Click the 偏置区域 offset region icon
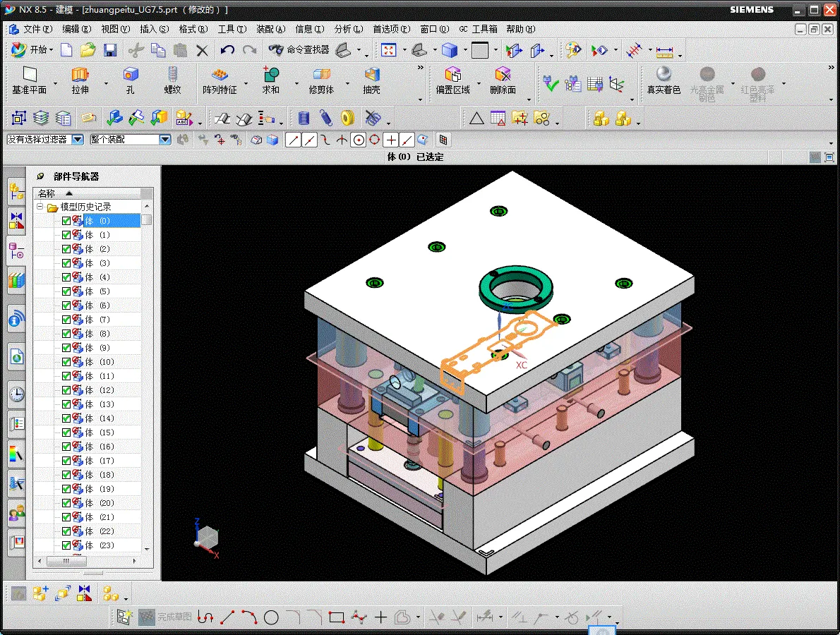The image size is (840, 635). (452, 80)
